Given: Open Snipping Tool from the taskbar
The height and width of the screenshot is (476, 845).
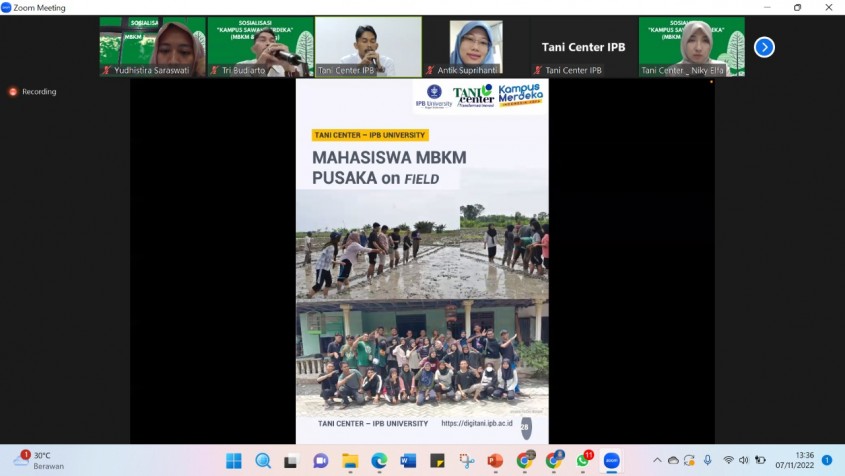Looking at the screenshot, I should [466, 461].
